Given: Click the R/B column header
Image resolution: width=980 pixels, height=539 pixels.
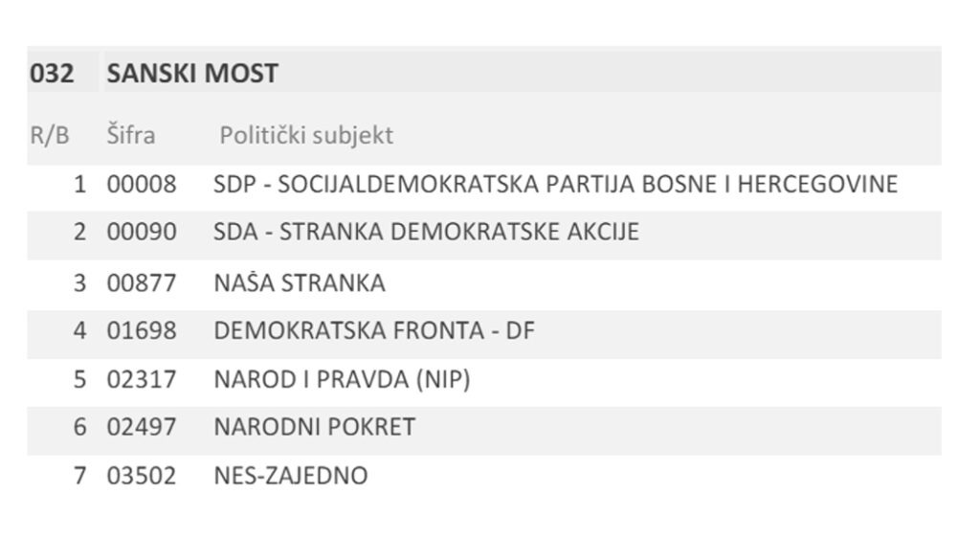Looking at the screenshot, I should click(x=50, y=136).
